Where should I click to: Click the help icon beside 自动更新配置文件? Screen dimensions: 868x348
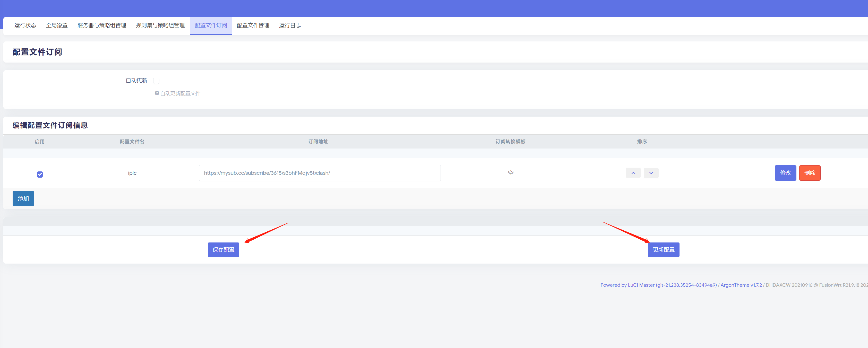click(157, 93)
